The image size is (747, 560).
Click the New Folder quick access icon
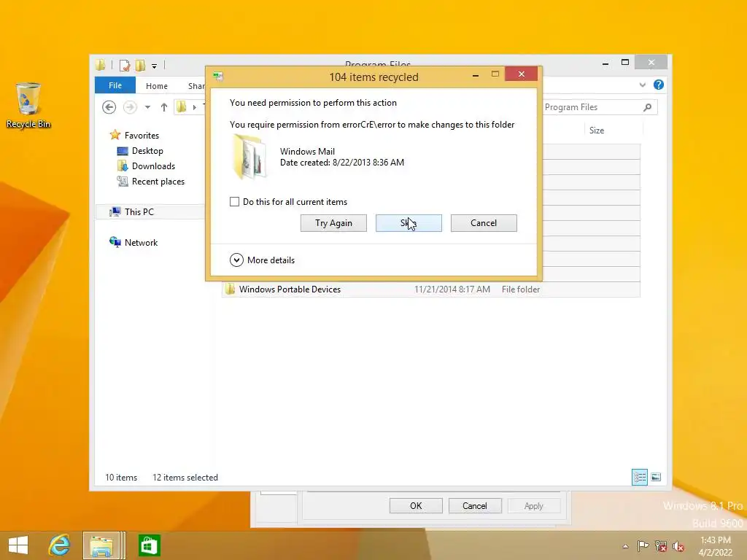pyautogui.click(x=140, y=65)
